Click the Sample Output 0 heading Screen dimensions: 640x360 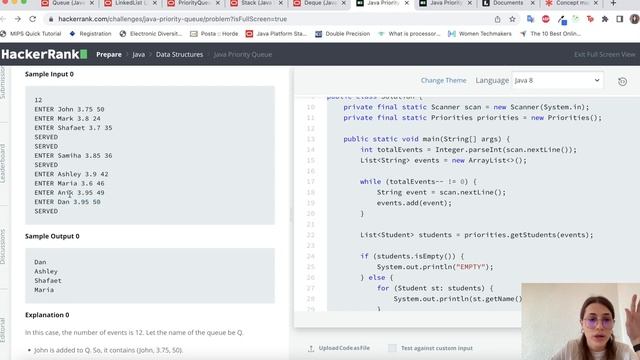52,236
